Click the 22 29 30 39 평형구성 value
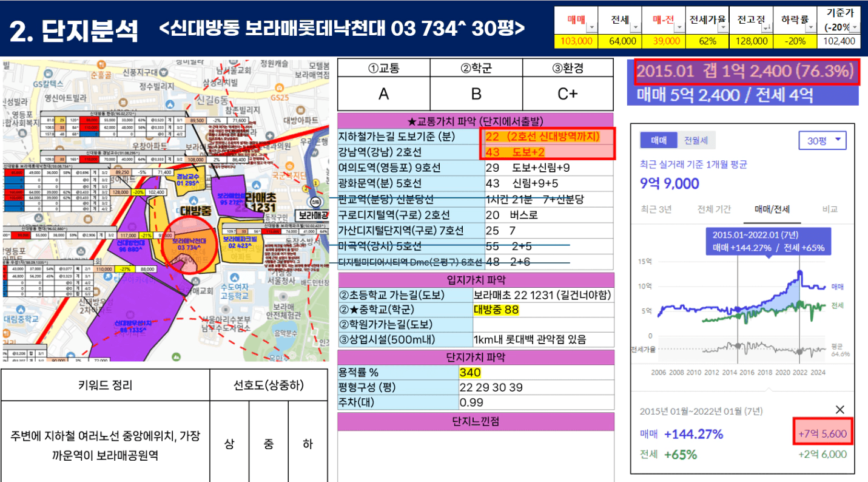868x482 pixels. [491, 387]
